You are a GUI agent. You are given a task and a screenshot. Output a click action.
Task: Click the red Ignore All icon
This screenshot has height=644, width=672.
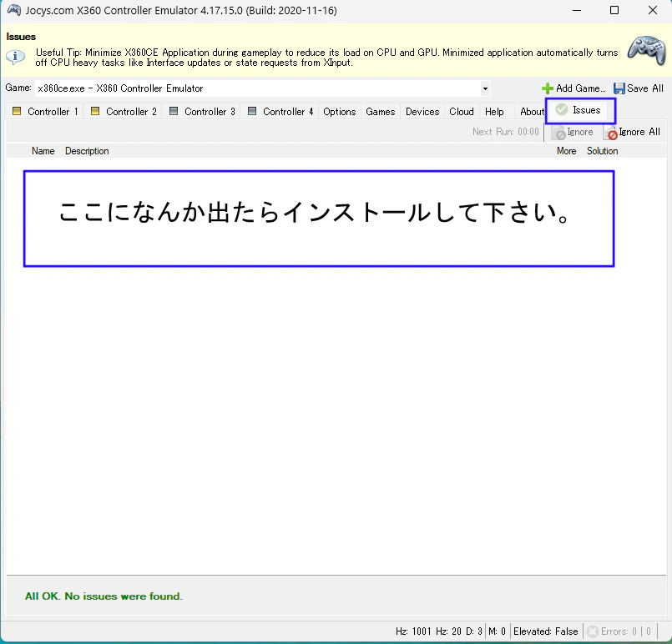tap(611, 133)
